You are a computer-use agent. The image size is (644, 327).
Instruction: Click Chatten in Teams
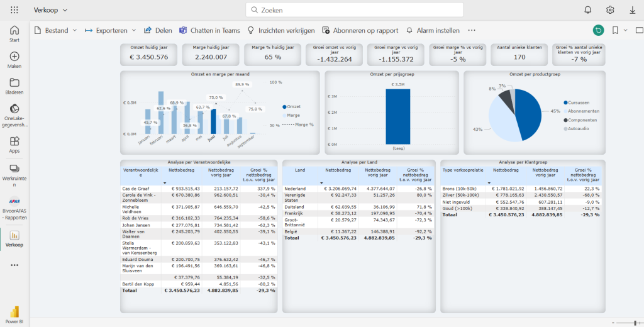click(x=209, y=30)
